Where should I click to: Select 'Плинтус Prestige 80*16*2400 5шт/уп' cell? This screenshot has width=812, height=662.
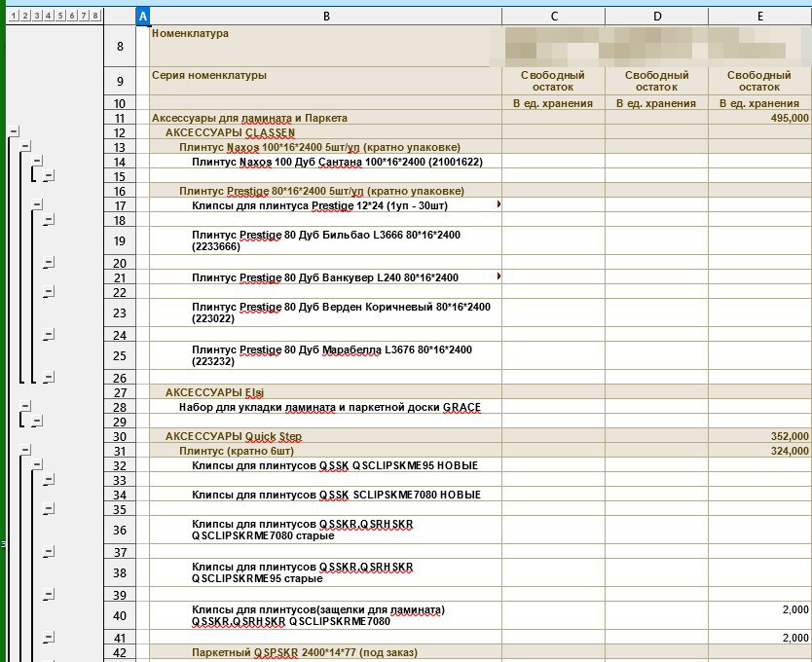[326, 191]
